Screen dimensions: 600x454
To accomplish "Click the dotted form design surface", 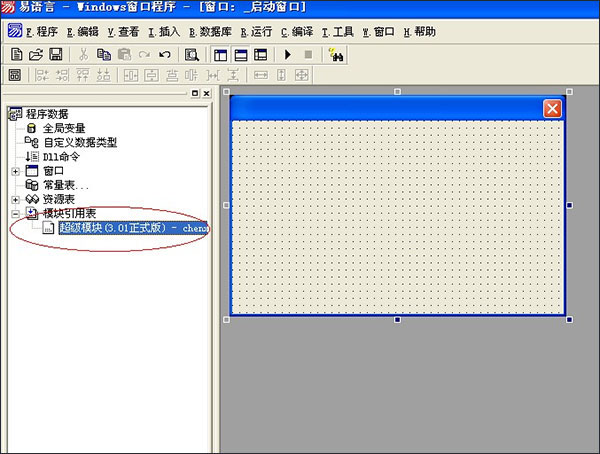I will coord(398,215).
